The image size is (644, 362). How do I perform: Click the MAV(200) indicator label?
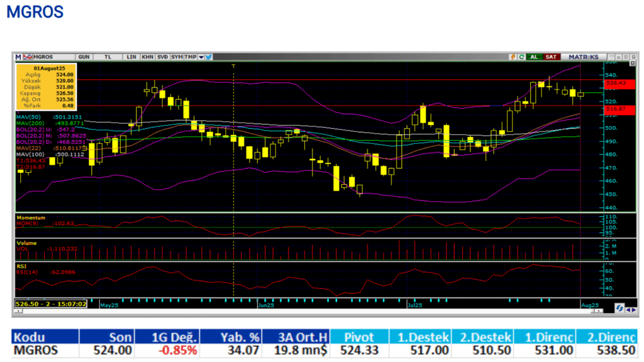pos(50,123)
